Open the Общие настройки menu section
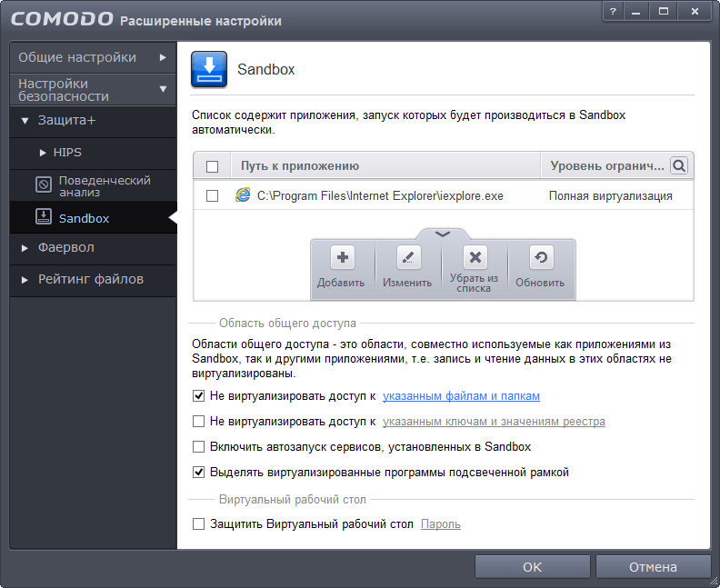The height and width of the screenshot is (588, 720). pyautogui.click(x=93, y=57)
